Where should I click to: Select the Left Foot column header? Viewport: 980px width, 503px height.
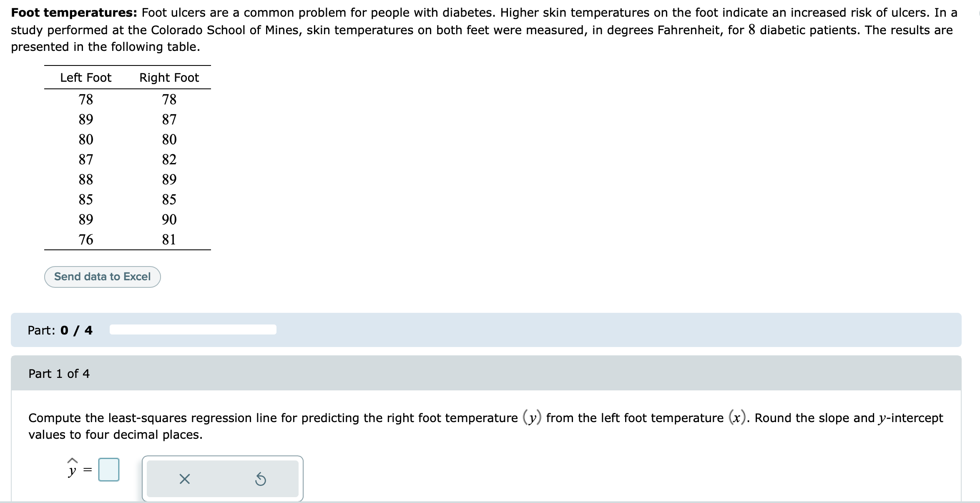85,77
